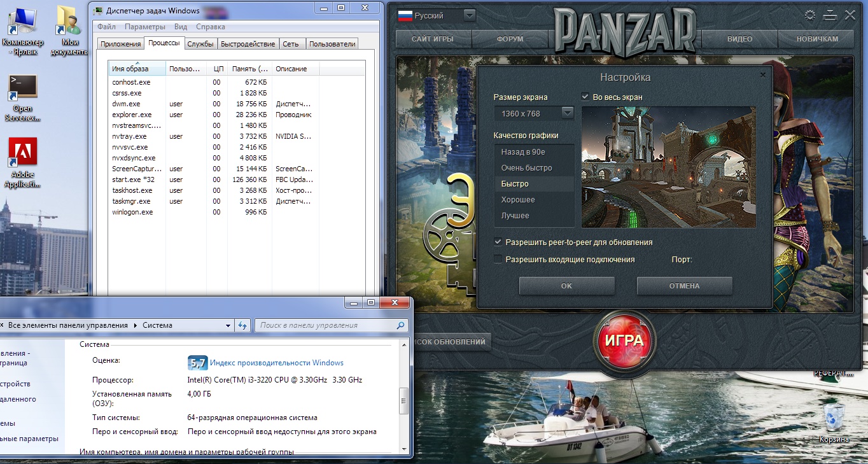868x464 pixels.
Task: Click scroll-down arrow in Control Panel window
Action: [x=403, y=449]
